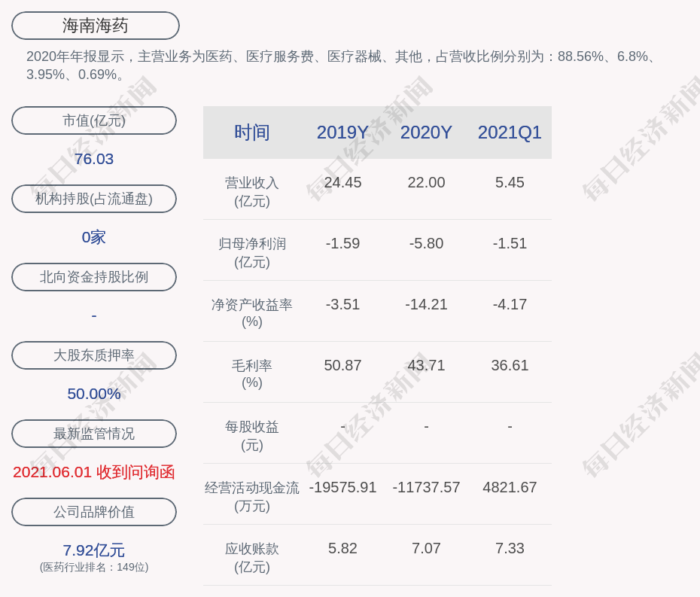Open the red 2021.06.01 收到问询函 notice

(94, 472)
